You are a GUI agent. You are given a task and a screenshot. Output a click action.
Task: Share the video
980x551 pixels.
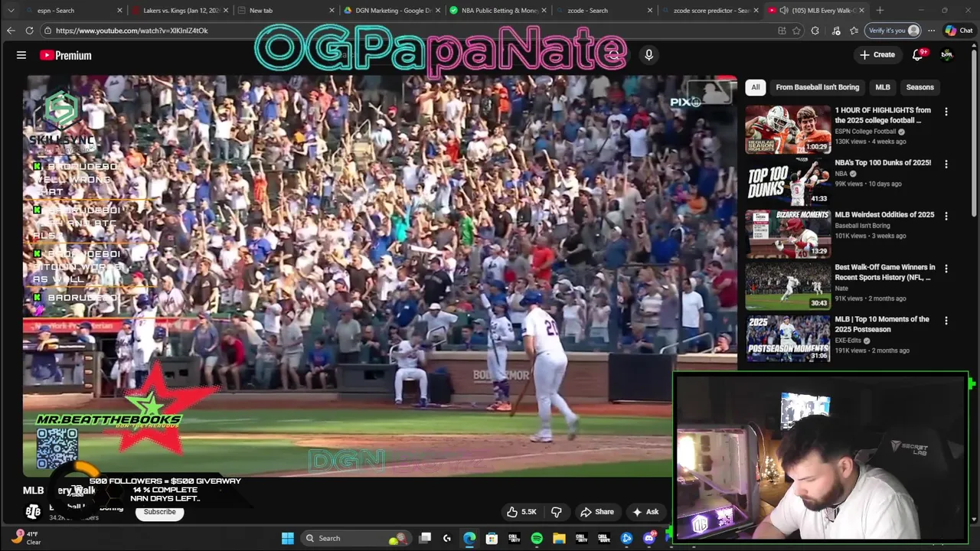(597, 512)
